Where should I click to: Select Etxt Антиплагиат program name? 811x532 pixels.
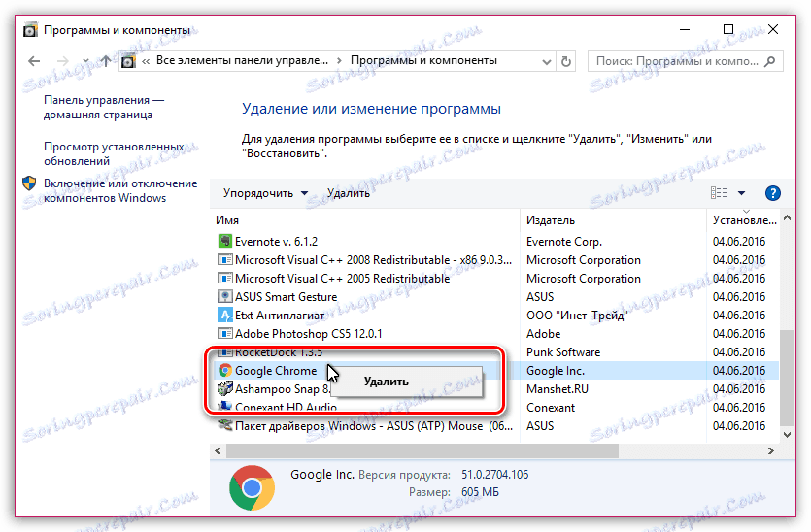[280, 316]
